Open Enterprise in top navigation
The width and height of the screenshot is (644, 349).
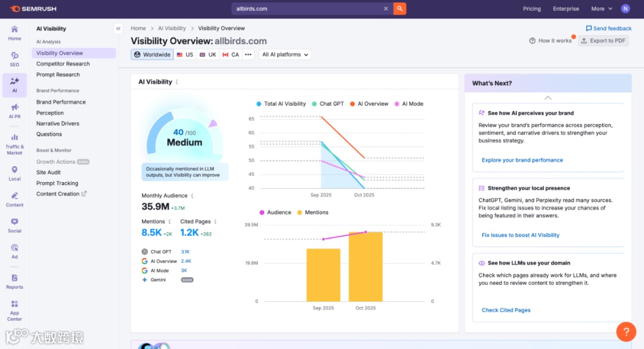[x=566, y=8]
